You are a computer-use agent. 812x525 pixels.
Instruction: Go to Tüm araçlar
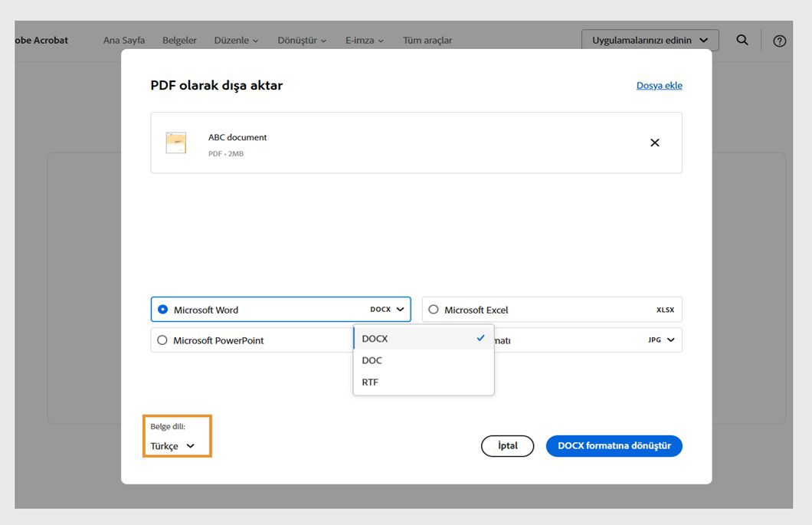click(x=427, y=41)
